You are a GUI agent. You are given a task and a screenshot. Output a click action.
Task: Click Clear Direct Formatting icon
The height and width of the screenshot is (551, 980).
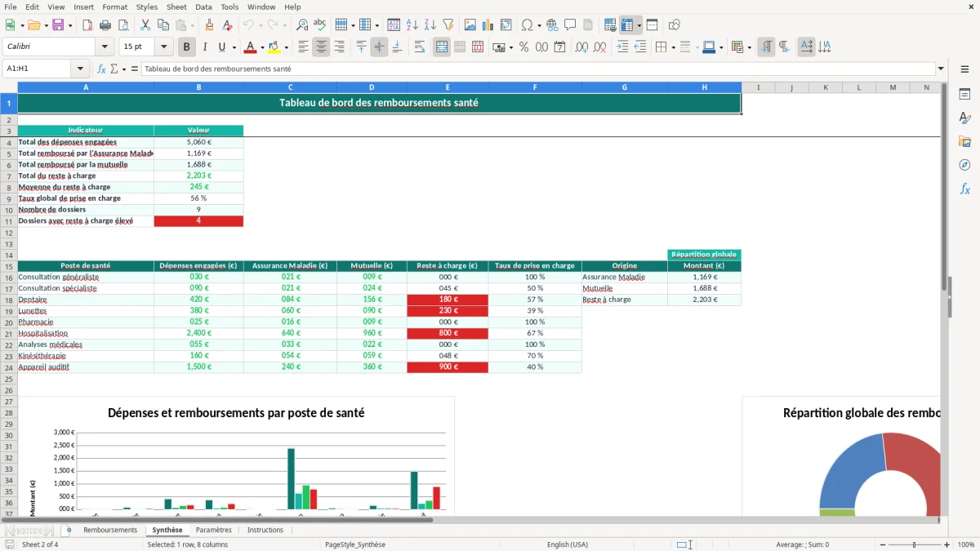[227, 25]
